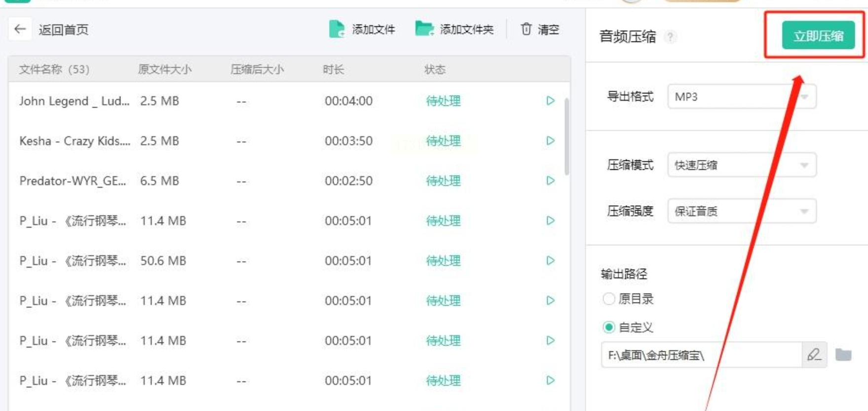Screen dimensions: 868x411
Task: Open the 导出格式 MP3 dropdown
Action: tap(742, 97)
